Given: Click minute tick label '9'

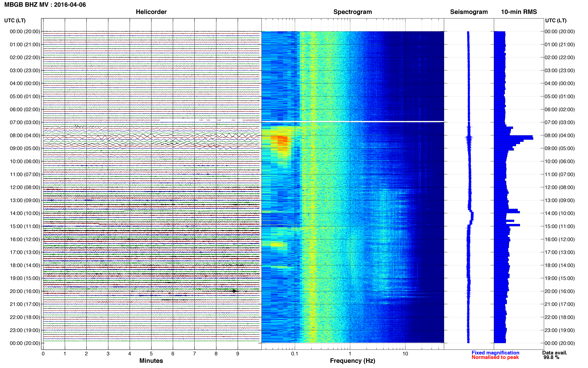Looking at the screenshot, I should pos(238,354).
